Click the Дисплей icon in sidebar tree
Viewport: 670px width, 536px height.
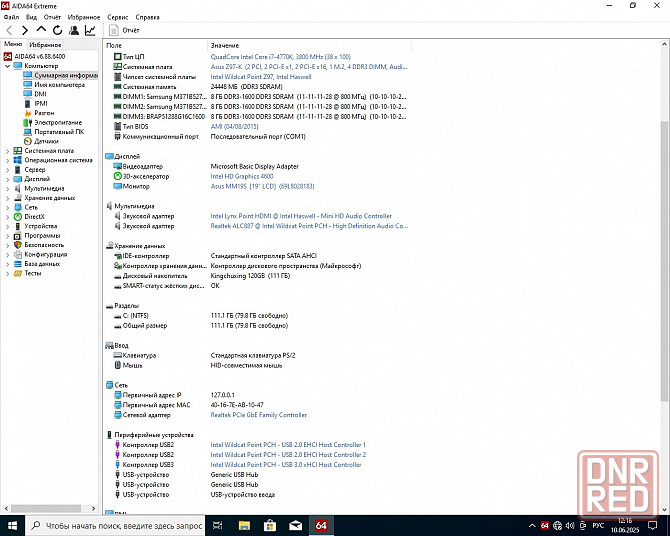point(18,179)
